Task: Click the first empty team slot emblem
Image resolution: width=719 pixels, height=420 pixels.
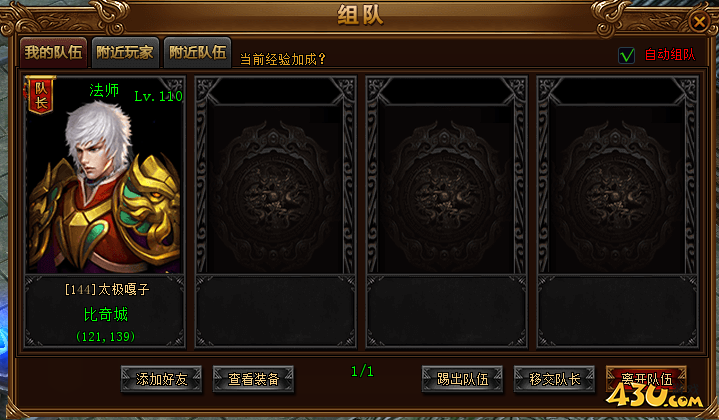Action: pyautogui.click(x=275, y=195)
